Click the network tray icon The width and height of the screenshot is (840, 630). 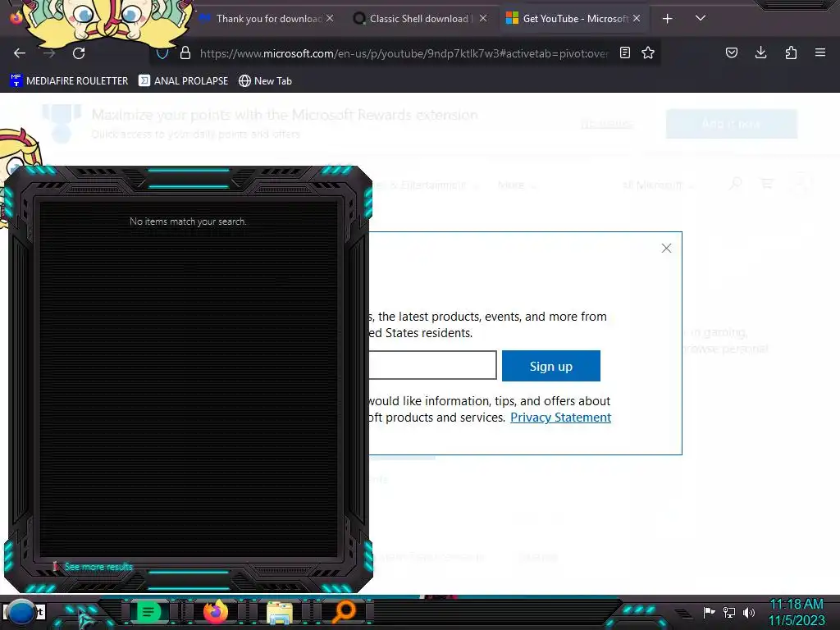pyautogui.click(x=729, y=612)
